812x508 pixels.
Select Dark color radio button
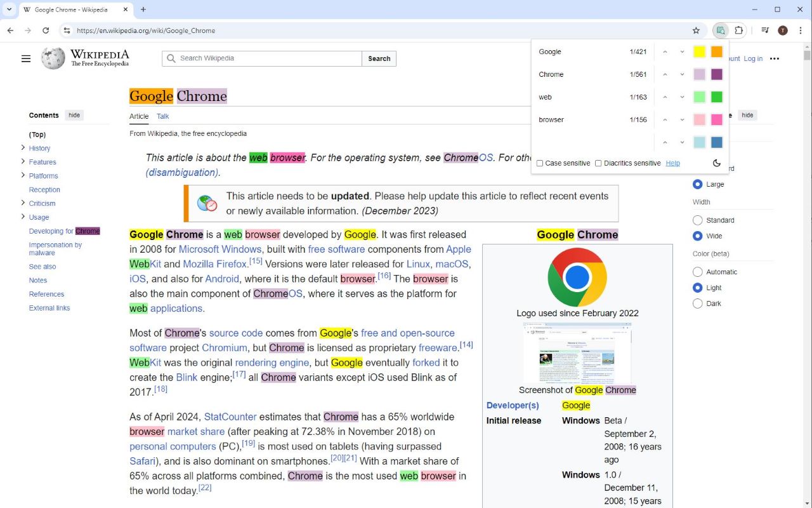pos(698,304)
